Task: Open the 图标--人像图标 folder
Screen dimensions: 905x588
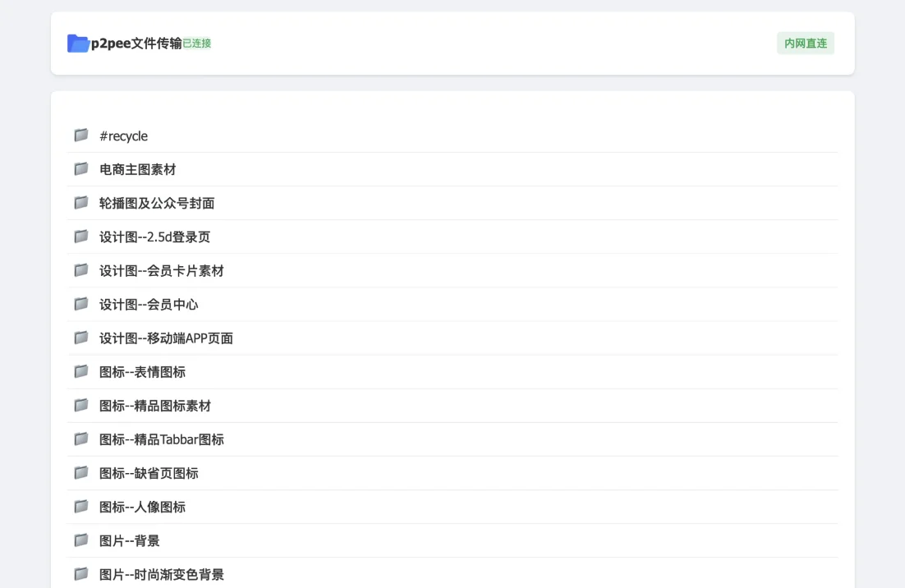Action: [452, 507]
